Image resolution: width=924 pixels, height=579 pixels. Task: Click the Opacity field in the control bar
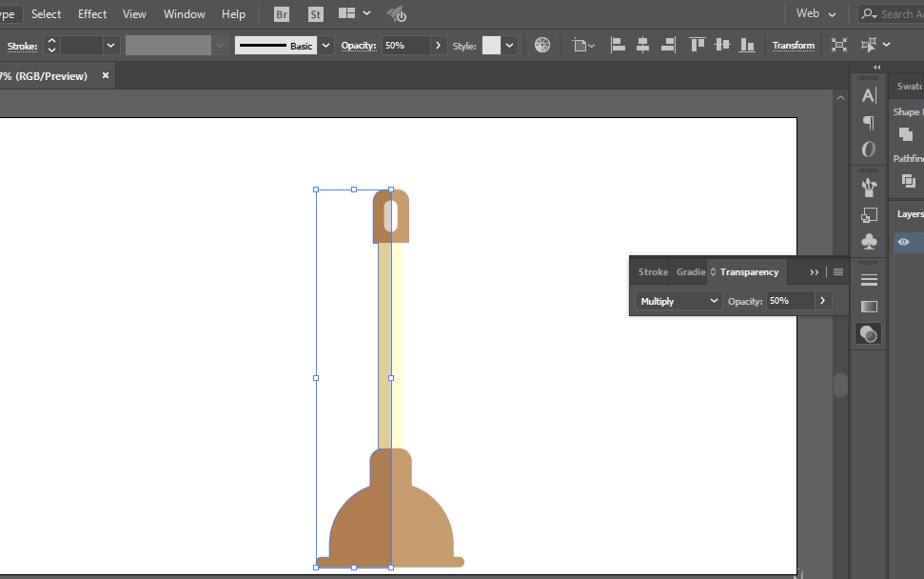[406, 45]
